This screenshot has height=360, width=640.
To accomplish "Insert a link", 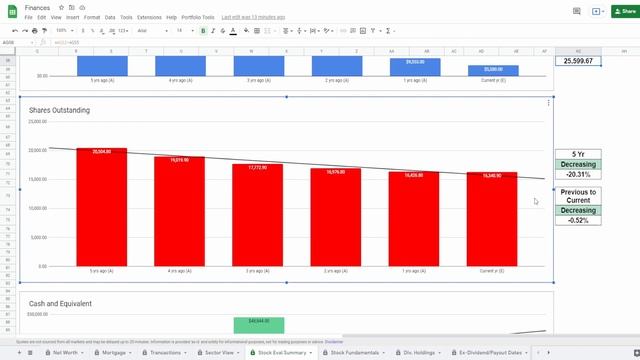I will (x=343, y=31).
